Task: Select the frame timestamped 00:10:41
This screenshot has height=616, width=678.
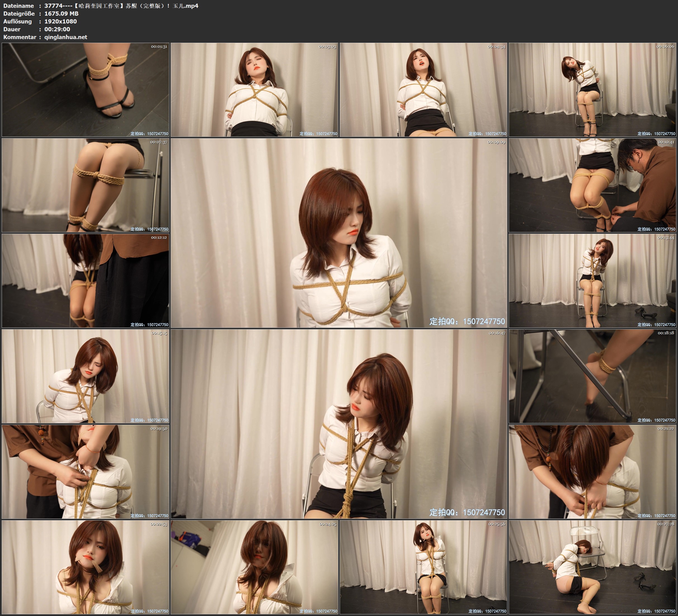Action: coord(593,185)
